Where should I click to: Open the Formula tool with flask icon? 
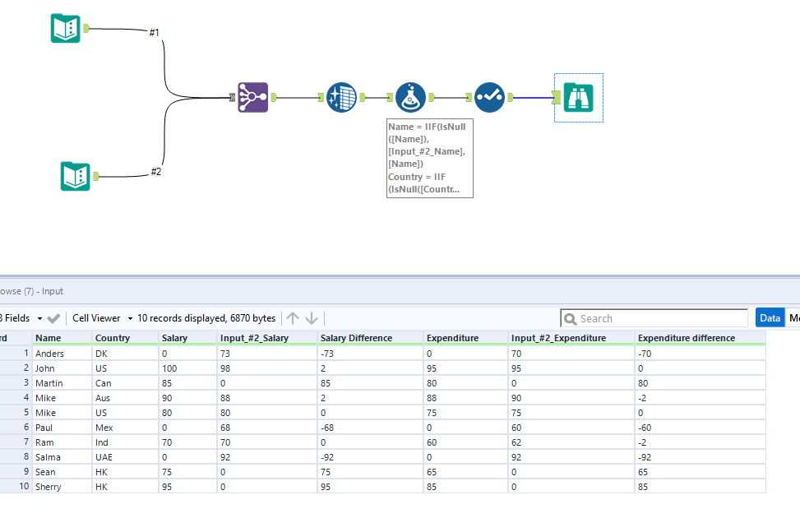pos(411,97)
